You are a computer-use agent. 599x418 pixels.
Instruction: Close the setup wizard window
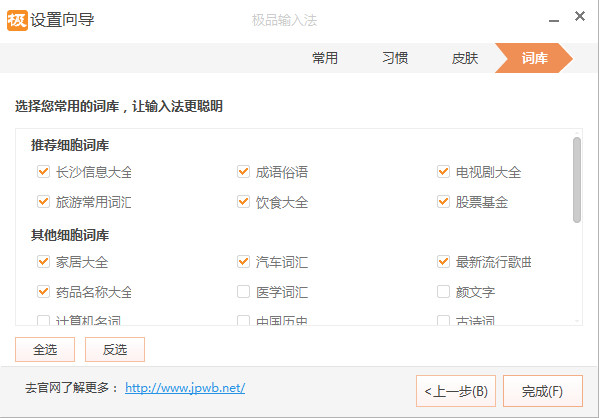coord(580,16)
